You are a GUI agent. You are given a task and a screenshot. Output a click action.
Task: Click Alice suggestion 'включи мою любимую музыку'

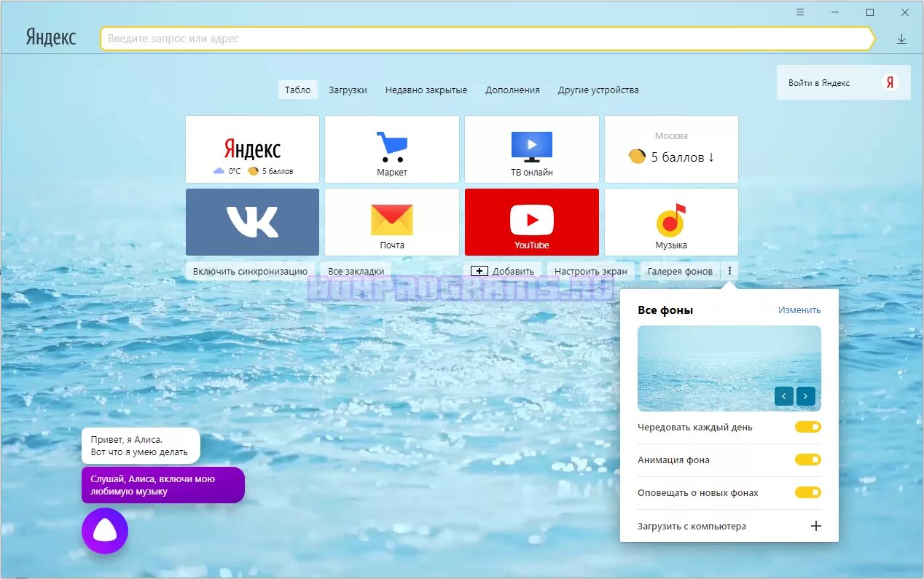163,485
